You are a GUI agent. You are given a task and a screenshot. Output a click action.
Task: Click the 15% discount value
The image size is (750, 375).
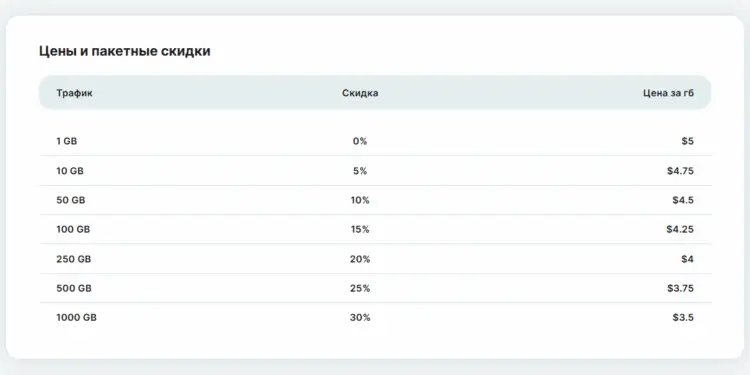[x=360, y=229]
